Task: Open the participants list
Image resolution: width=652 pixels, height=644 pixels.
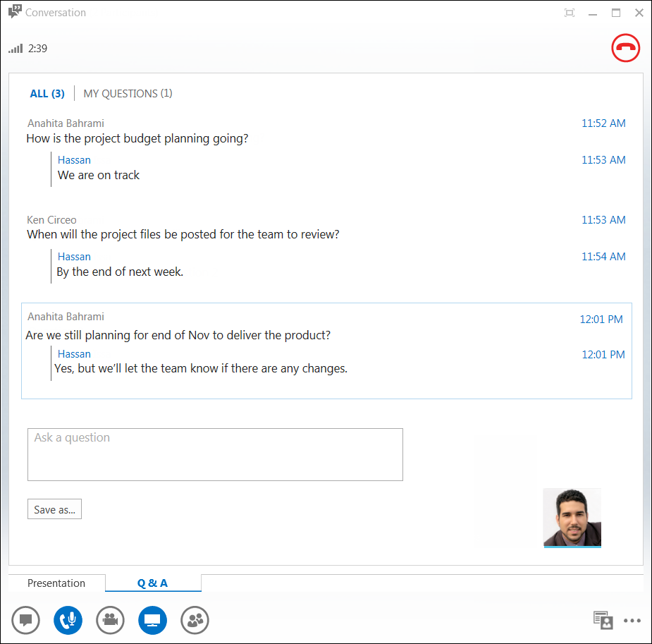Action: click(195, 620)
